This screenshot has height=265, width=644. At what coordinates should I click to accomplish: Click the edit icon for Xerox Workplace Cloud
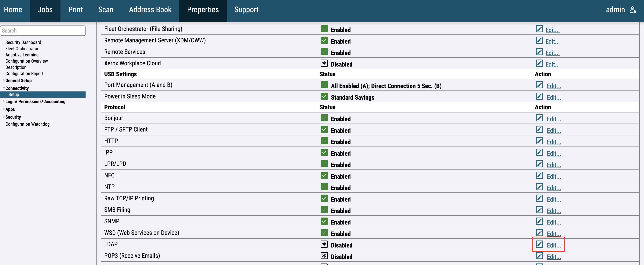pyautogui.click(x=539, y=63)
